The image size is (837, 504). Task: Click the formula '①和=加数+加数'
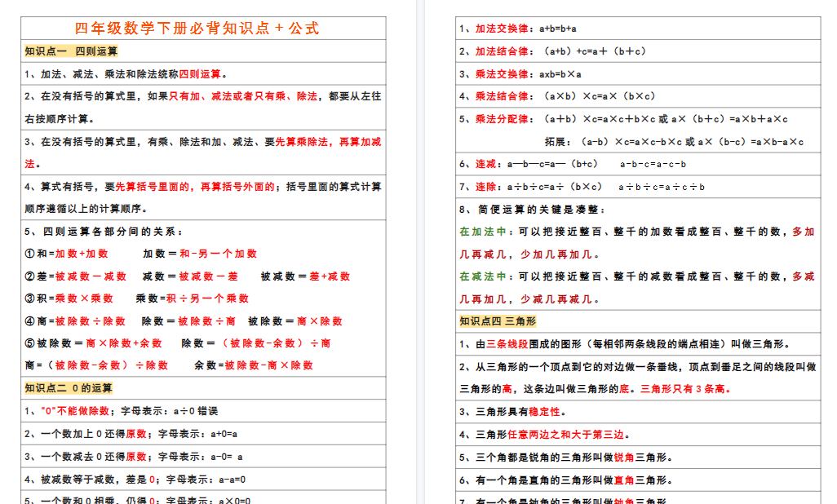point(66,254)
